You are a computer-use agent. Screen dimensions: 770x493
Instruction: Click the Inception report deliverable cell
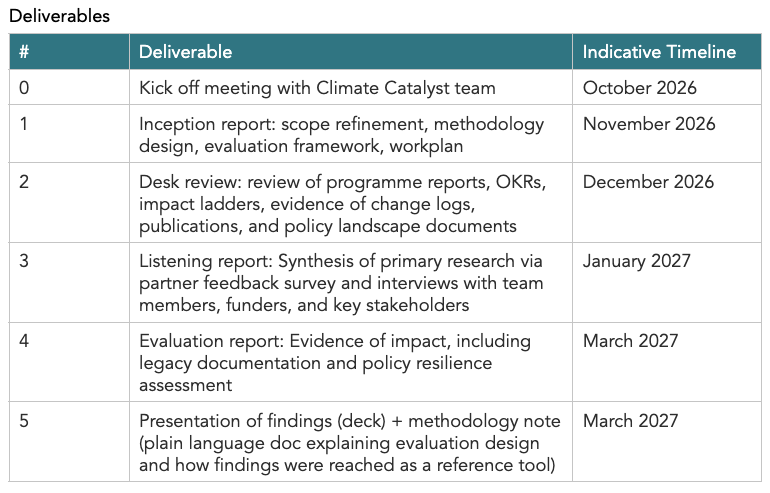[x=351, y=134]
